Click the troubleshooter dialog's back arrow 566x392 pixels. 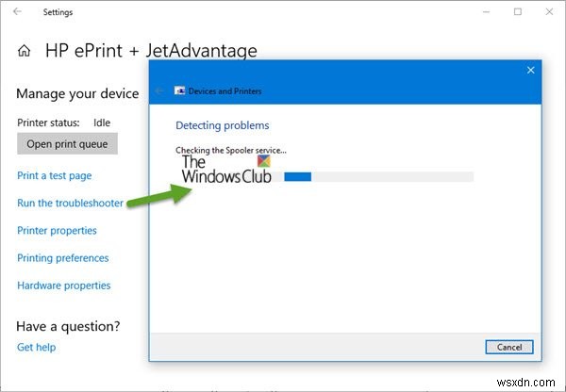pyautogui.click(x=159, y=90)
